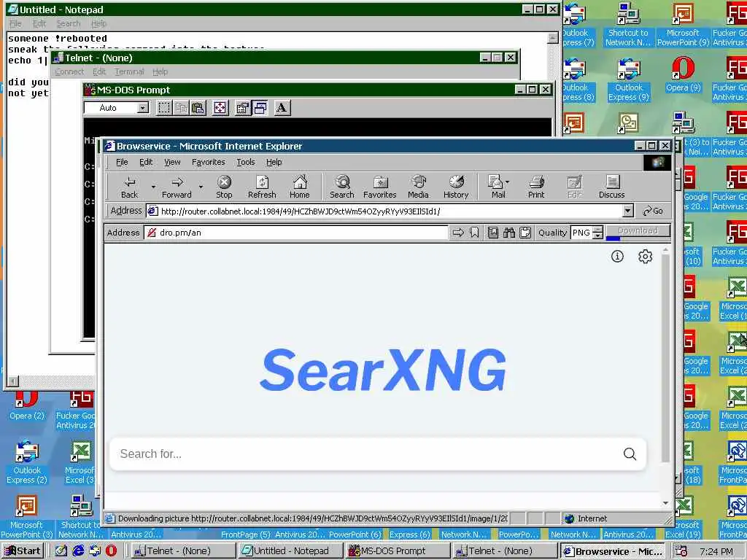Click the Paste icon in MS-DOS Prompt toolbar
747x560 pixels.
coord(198,108)
